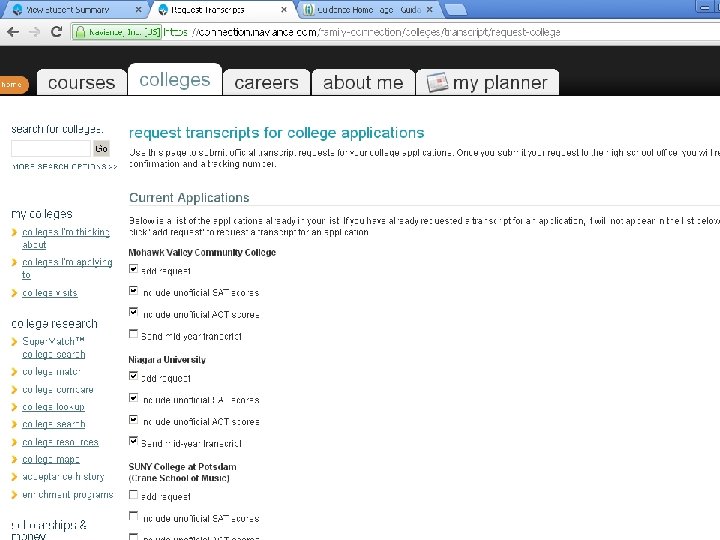The height and width of the screenshot is (540, 720).
Task: Open the colleges tab
Action: [x=175, y=80]
